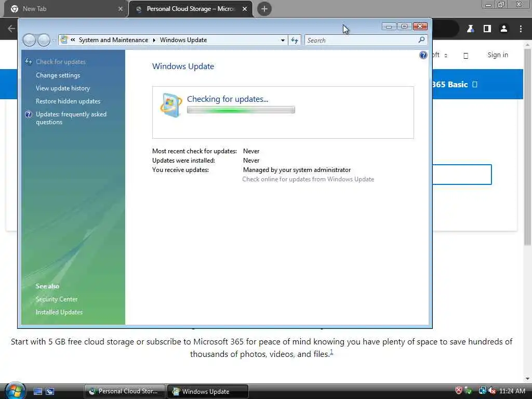Click the Control Panel icon in address bar

64,39
